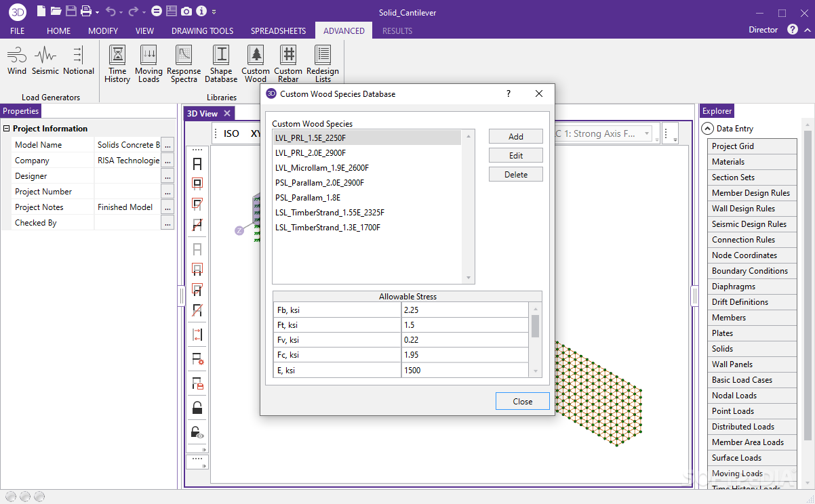The width and height of the screenshot is (815, 504).
Task: Close the 3D View tab
Action: pos(227,113)
